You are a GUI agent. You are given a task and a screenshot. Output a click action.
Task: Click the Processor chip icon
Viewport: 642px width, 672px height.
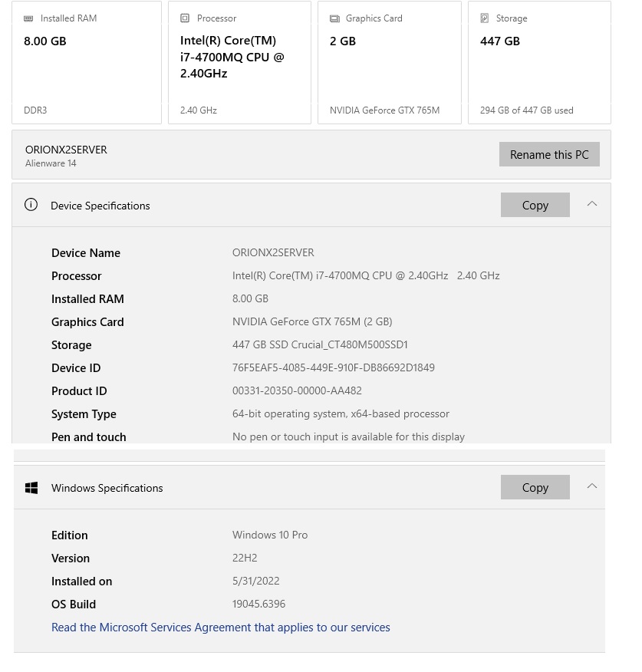[185, 18]
